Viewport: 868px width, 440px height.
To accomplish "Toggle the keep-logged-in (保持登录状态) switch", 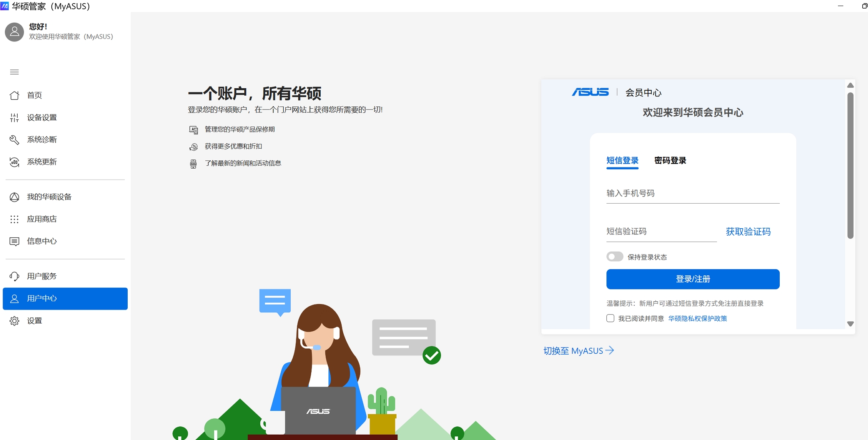I will click(614, 257).
